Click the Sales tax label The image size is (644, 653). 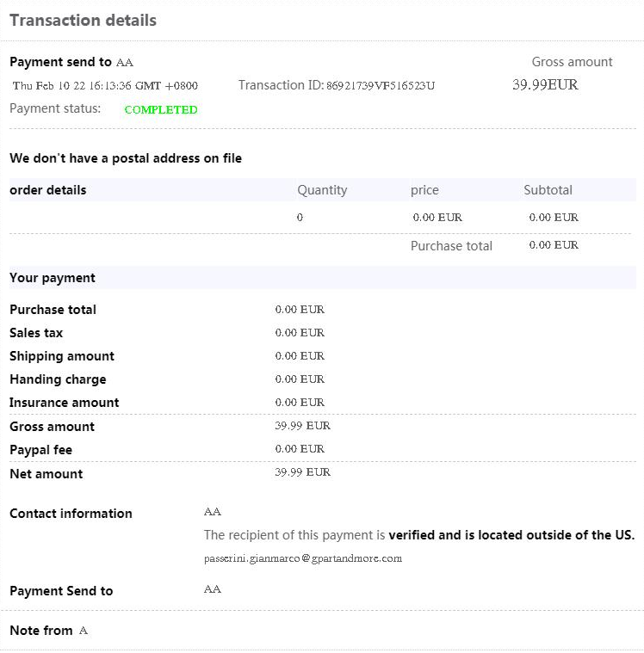click(x=36, y=333)
